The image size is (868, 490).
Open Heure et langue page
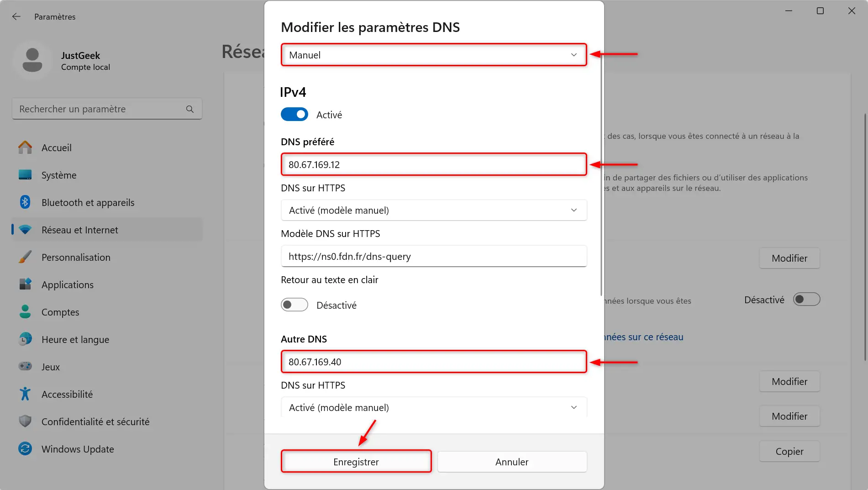[x=107, y=339]
